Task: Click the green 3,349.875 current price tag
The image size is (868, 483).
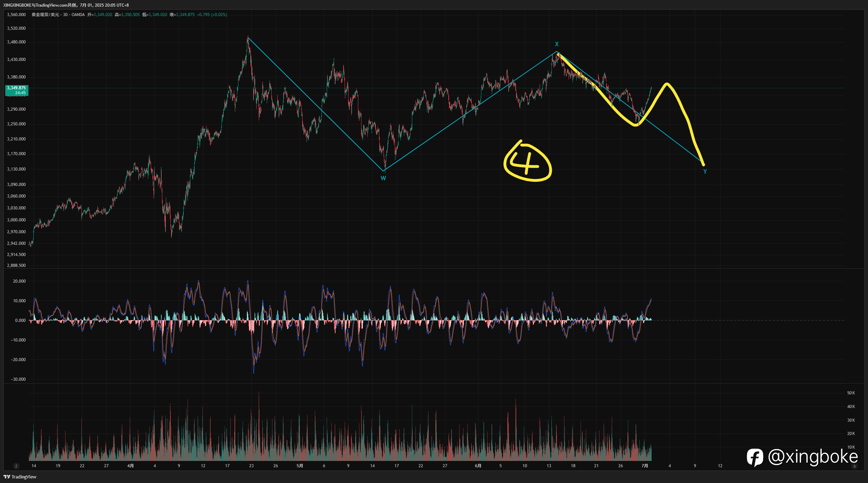Action: coord(17,90)
